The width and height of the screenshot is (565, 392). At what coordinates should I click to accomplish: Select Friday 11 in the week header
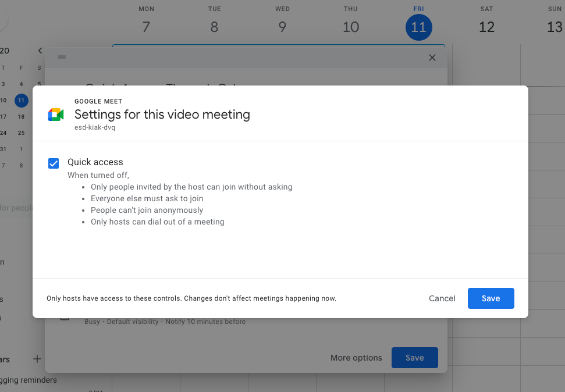click(x=418, y=27)
